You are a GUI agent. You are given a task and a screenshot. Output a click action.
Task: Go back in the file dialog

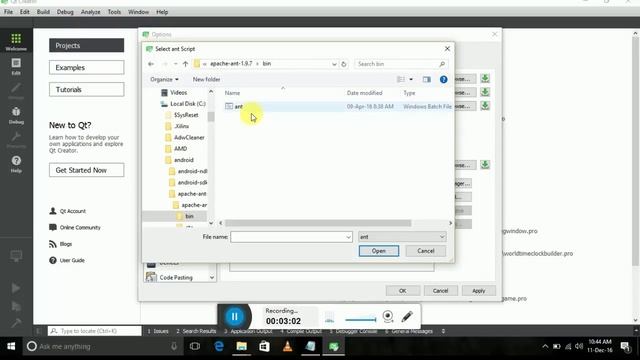[x=151, y=64]
